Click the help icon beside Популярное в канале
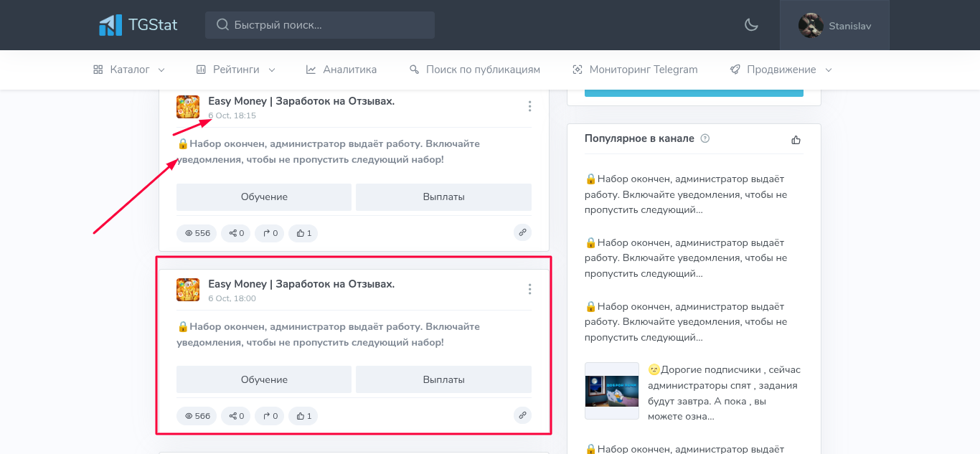The height and width of the screenshot is (454, 980). point(705,138)
